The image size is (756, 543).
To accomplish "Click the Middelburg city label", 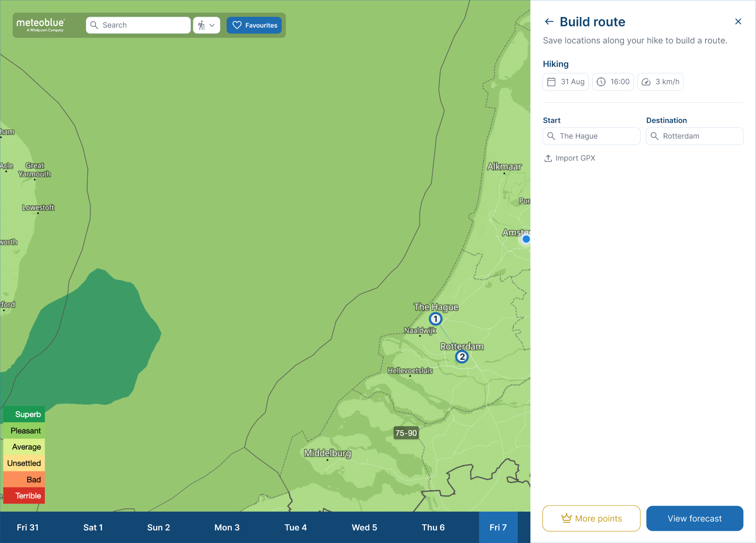I will pyautogui.click(x=327, y=453).
